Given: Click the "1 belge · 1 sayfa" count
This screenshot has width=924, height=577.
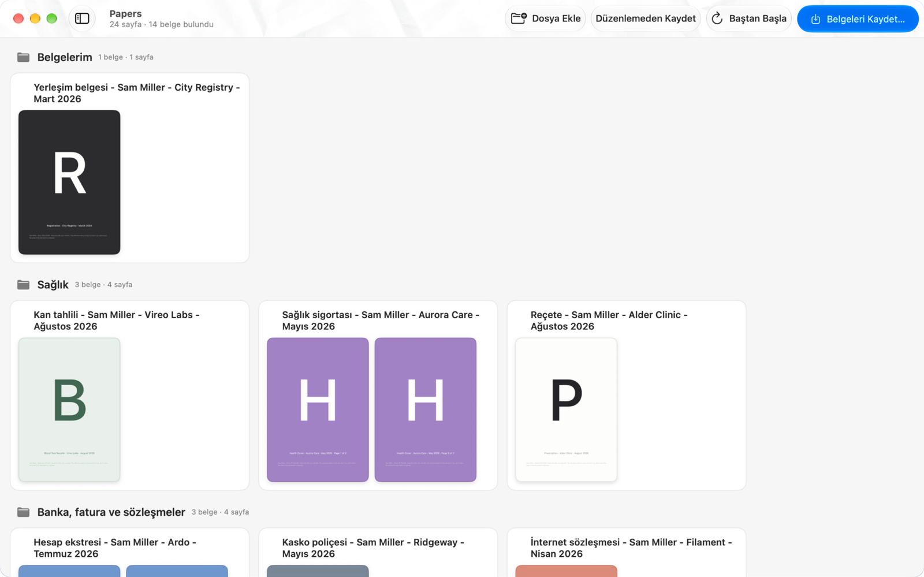Looking at the screenshot, I should pos(126,57).
